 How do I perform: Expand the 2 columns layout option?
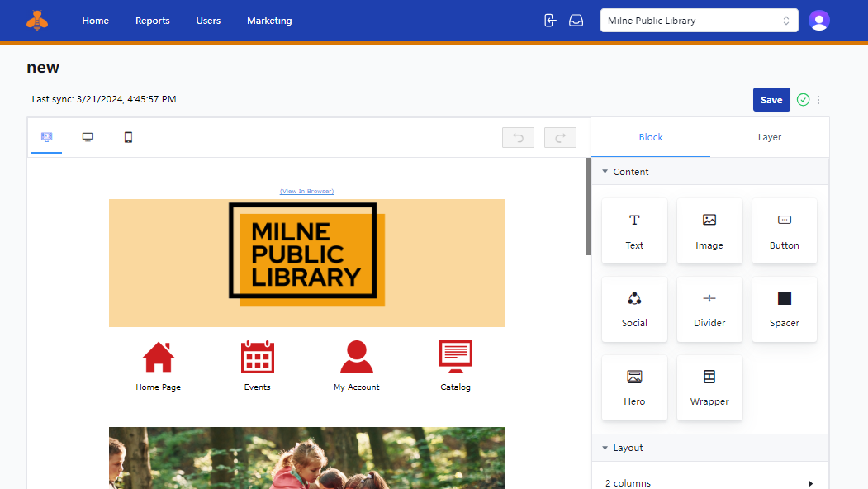(710, 483)
